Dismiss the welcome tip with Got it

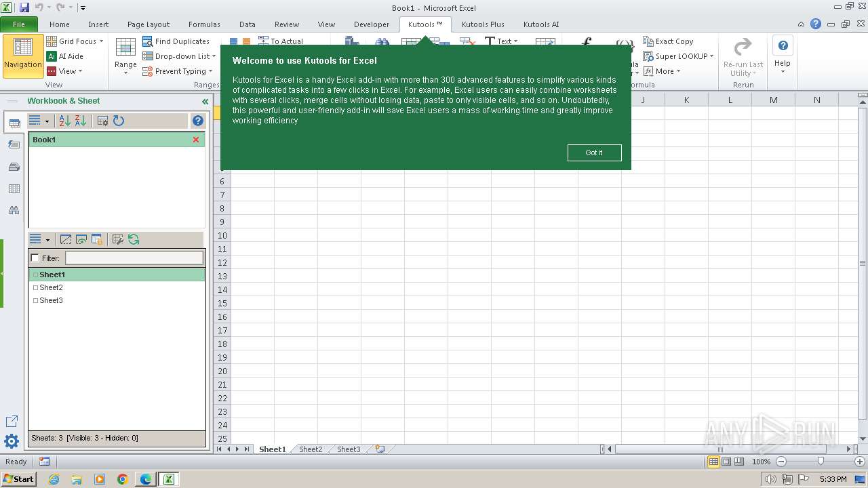click(x=594, y=152)
